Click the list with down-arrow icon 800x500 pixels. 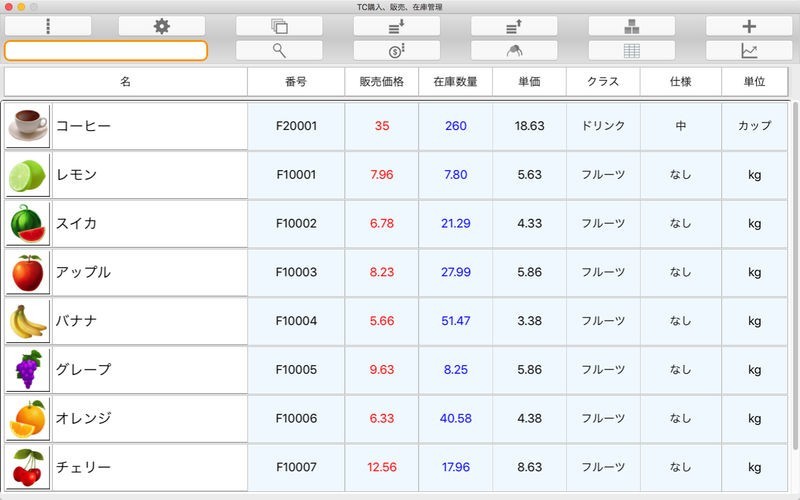click(x=396, y=26)
